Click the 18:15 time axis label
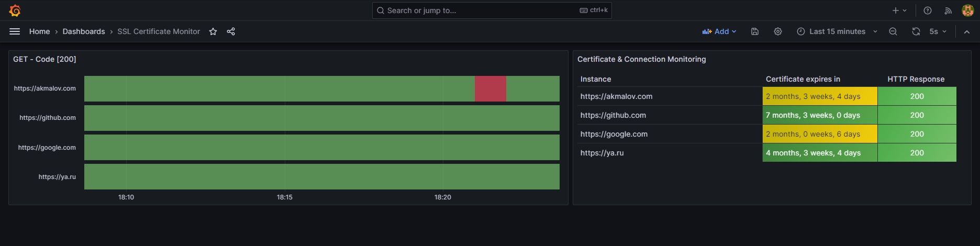This screenshot has width=980, height=246. 285,197
